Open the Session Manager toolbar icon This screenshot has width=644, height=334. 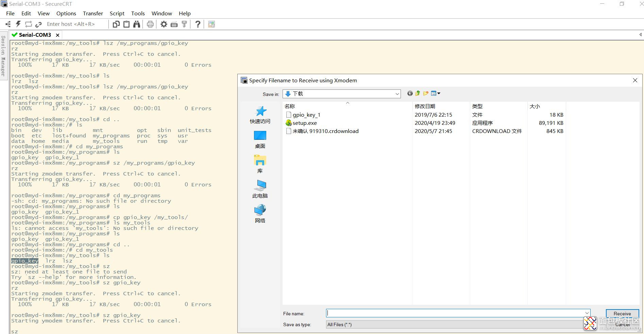[x=8, y=24]
